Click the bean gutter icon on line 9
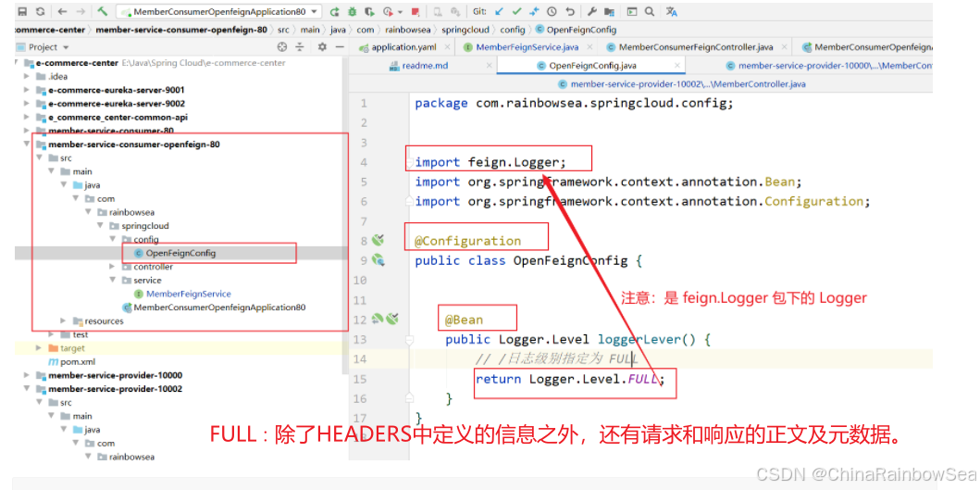Screen dimensions: 980x490 pyautogui.click(x=378, y=260)
